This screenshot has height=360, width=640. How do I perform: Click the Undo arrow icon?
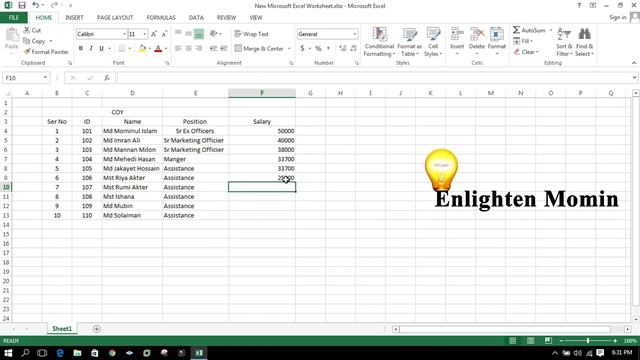pyautogui.click(x=36, y=5)
